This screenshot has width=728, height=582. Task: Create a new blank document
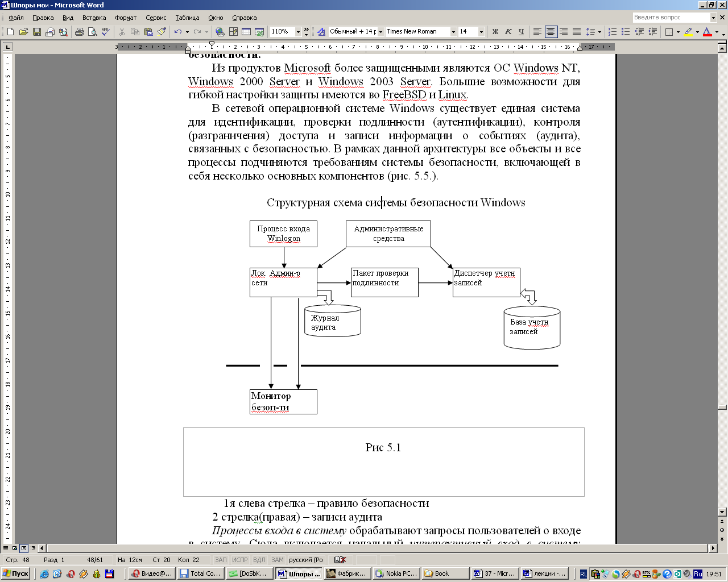[x=10, y=32]
